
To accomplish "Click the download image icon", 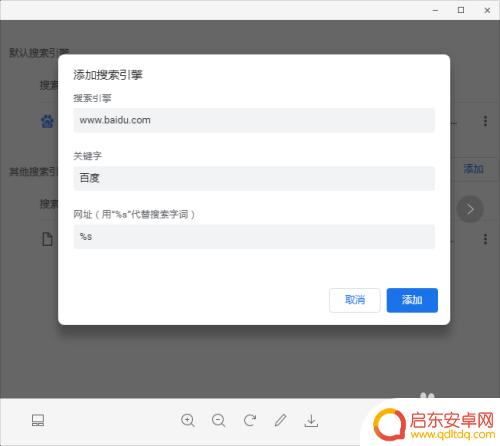I will [x=311, y=421].
